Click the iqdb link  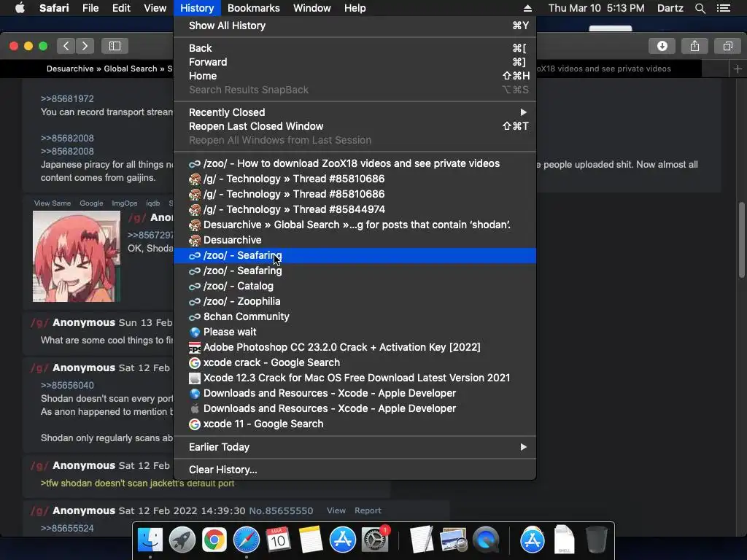click(153, 203)
